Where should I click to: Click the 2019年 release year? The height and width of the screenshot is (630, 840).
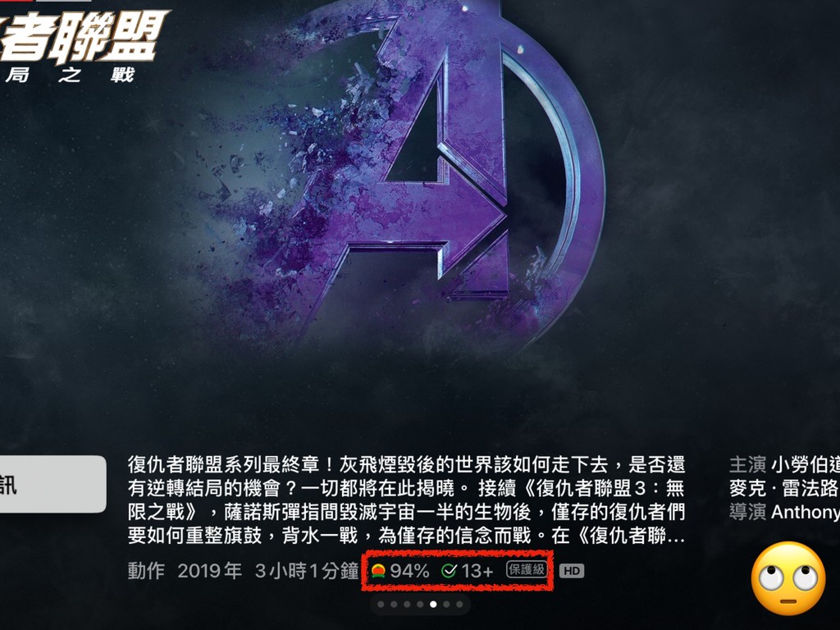[209, 571]
